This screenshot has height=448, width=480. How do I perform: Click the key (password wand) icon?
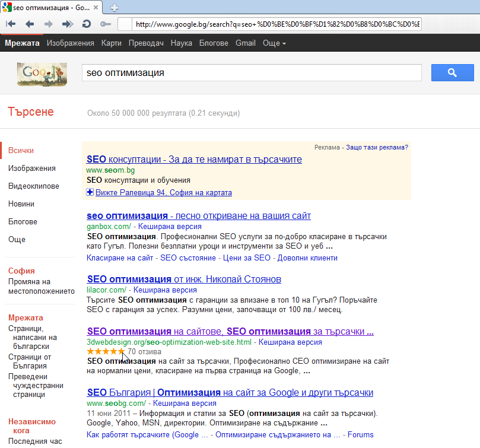pos(106,24)
